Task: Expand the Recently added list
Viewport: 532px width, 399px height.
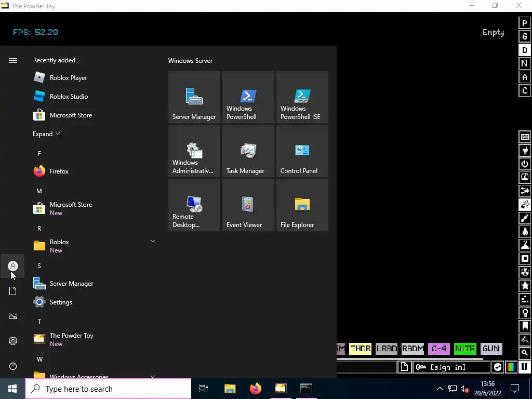Action: [46, 134]
